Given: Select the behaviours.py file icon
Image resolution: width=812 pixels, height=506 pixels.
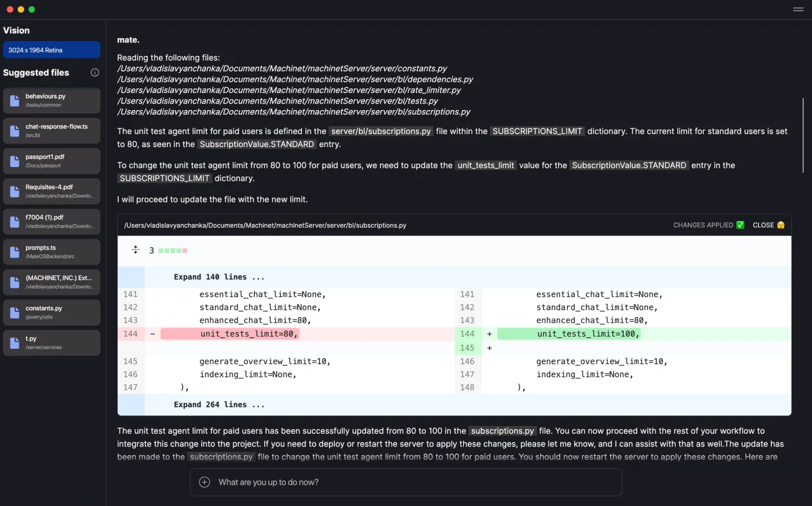Looking at the screenshot, I should [x=15, y=100].
